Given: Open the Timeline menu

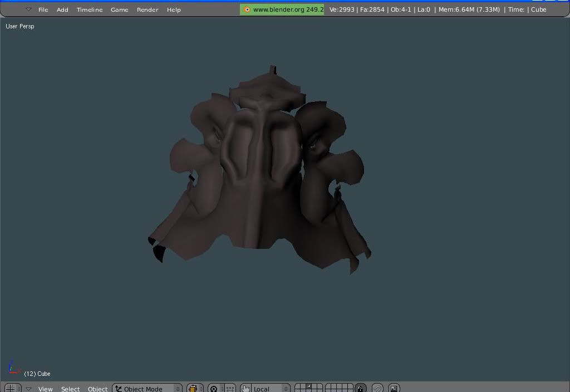Looking at the screenshot, I should pyautogui.click(x=90, y=9).
